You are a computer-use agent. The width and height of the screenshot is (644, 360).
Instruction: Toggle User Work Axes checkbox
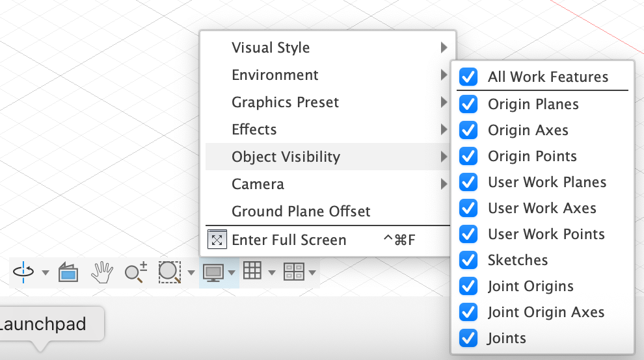click(x=468, y=208)
